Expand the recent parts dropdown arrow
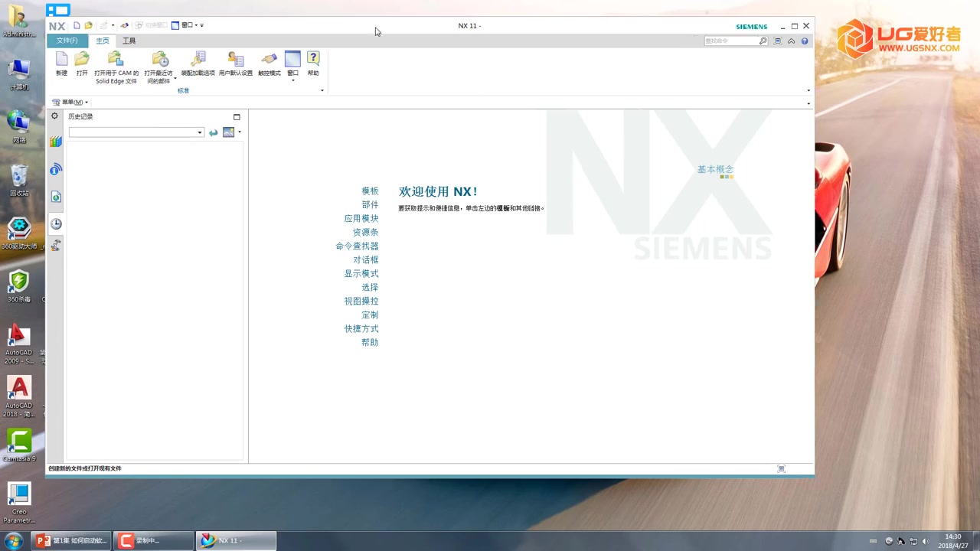Image resolution: width=980 pixels, height=551 pixels. (x=175, y=78)
